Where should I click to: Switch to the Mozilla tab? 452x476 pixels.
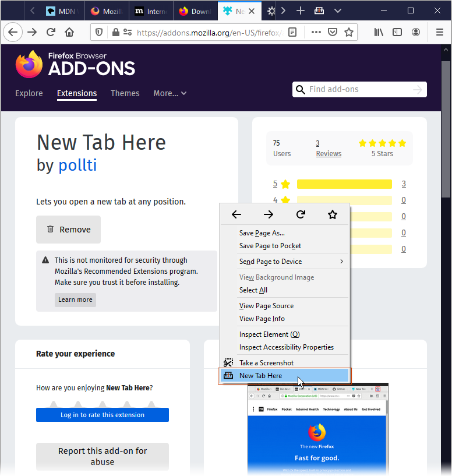point(107,11)
